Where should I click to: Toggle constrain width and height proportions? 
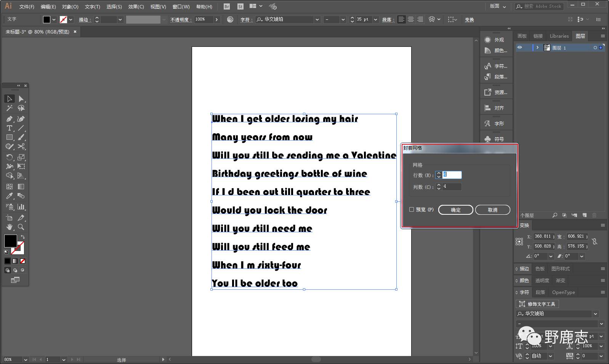pos(595,241)
